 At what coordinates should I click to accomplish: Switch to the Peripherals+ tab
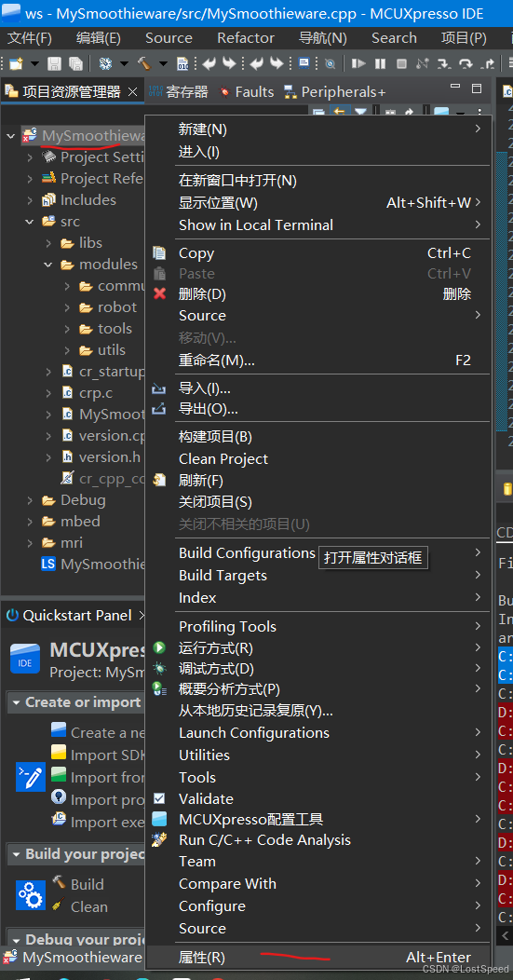(335, 92)
